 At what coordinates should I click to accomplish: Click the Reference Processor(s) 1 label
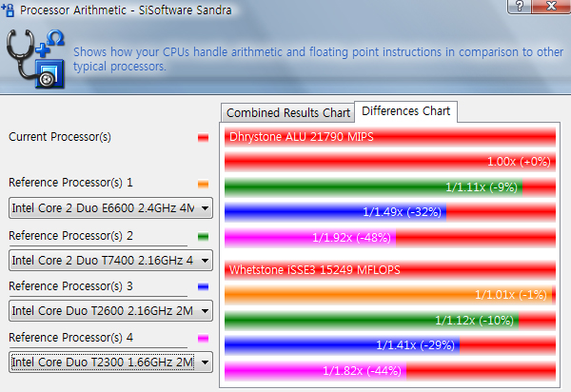click(x=70, y=183)
